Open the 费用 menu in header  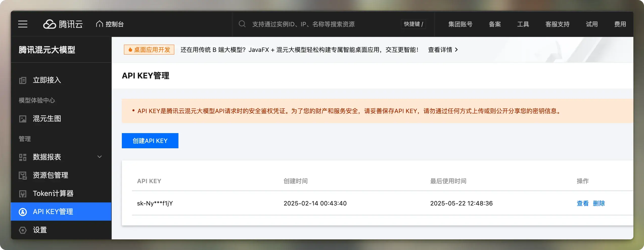click(x=620, y=24)
